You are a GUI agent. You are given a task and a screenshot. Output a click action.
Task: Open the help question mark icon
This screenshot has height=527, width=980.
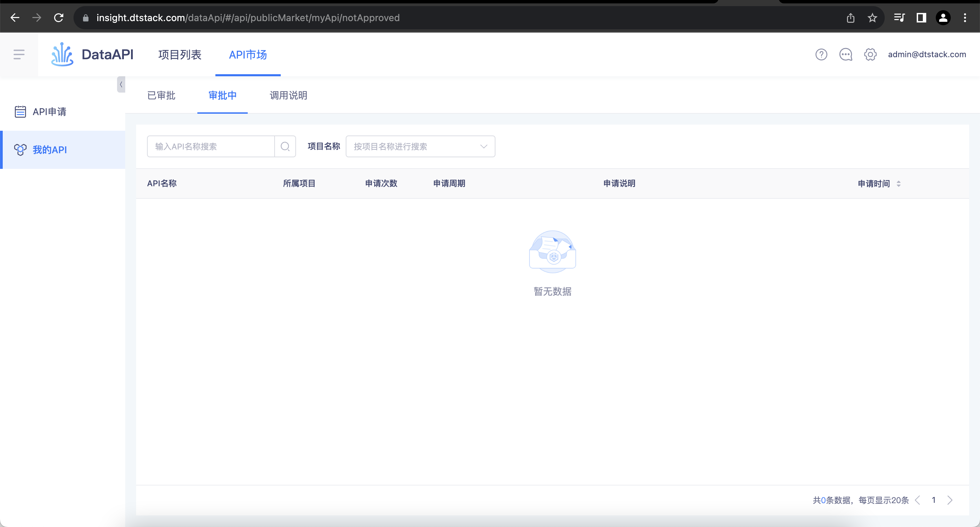click(x=821, y=54)
